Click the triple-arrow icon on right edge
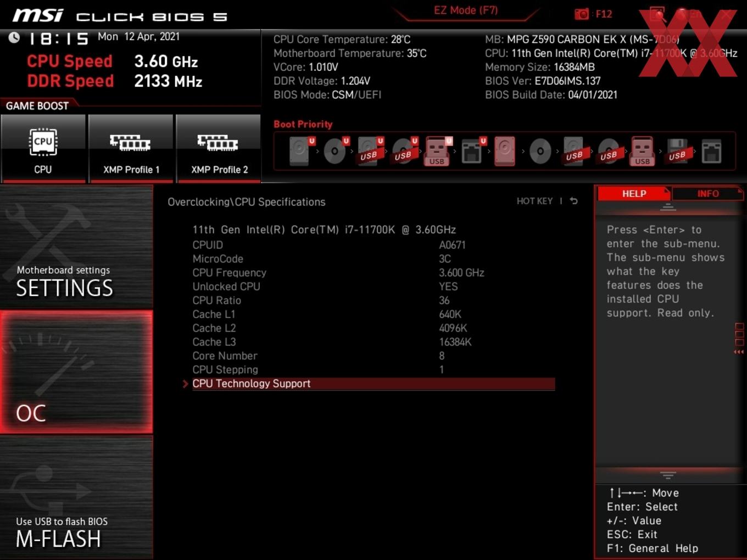This screenshot has width=747, height=560. click(x=739, y=352)
